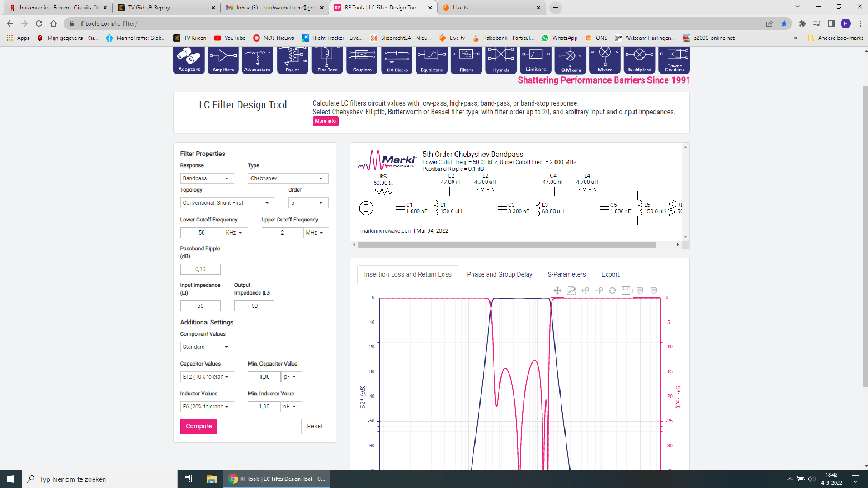Expand the Topology dropdown
Viewport: 868px width, 488px height.
(x=227, y=203)
